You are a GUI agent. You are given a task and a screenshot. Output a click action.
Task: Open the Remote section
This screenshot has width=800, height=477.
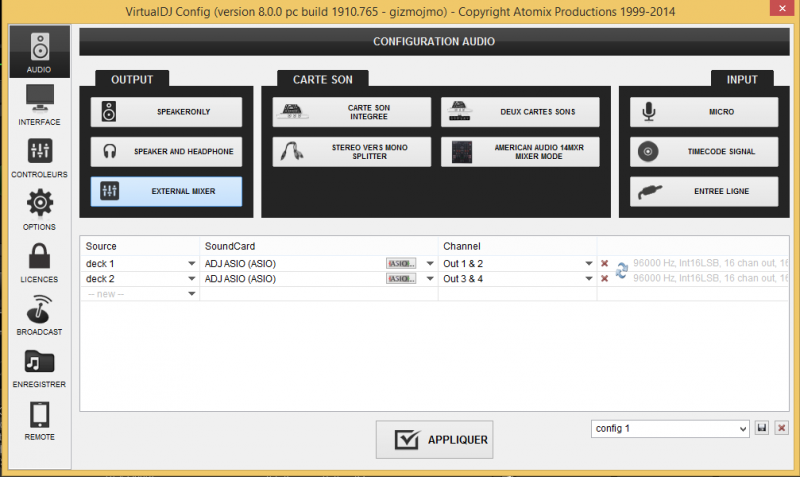[39, 420]
